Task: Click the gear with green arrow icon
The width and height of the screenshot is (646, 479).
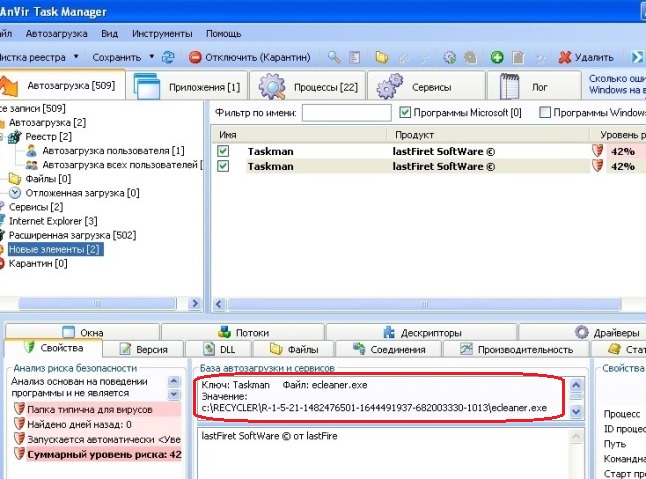Action: pyautogui.click(x=449, y=57)
